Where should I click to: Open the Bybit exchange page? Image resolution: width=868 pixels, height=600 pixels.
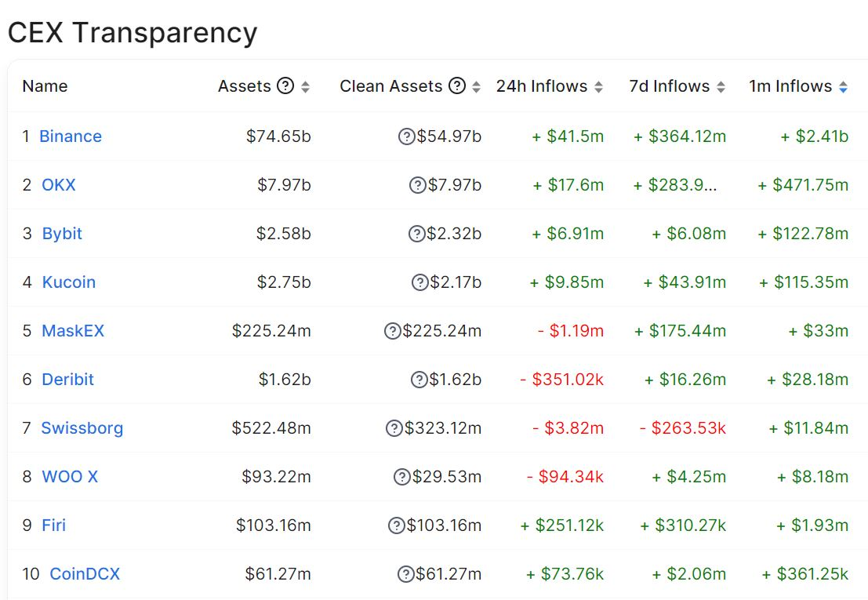coord(62,234)
